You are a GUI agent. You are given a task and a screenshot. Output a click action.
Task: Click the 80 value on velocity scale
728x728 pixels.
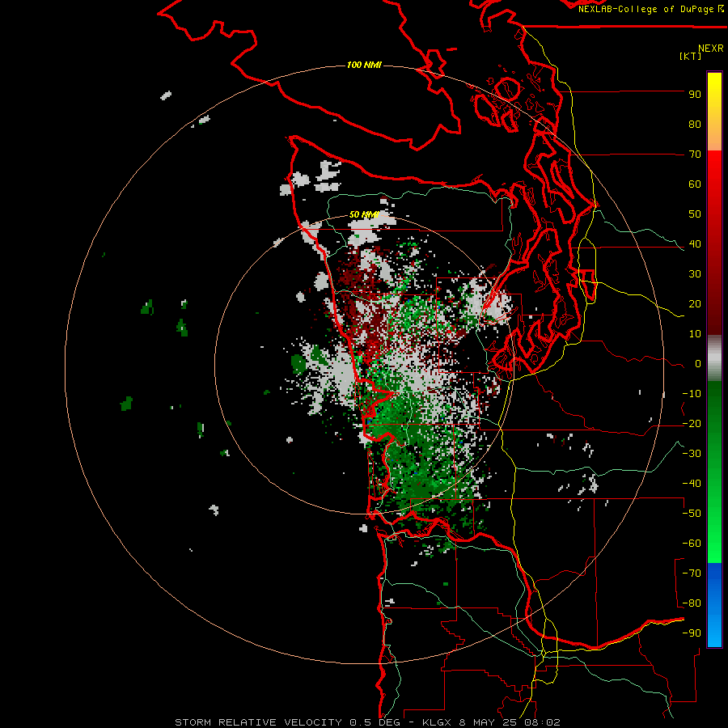point(695,125)
